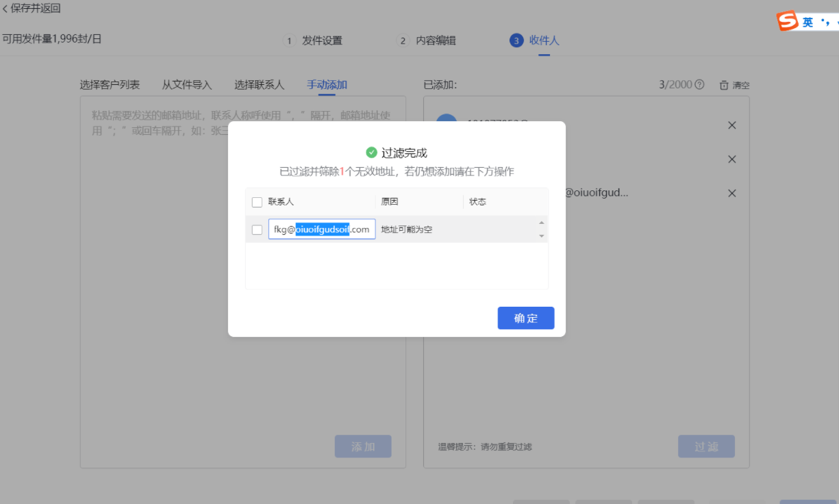Select the 选择客户列表 tab

[x=112, y=84]
